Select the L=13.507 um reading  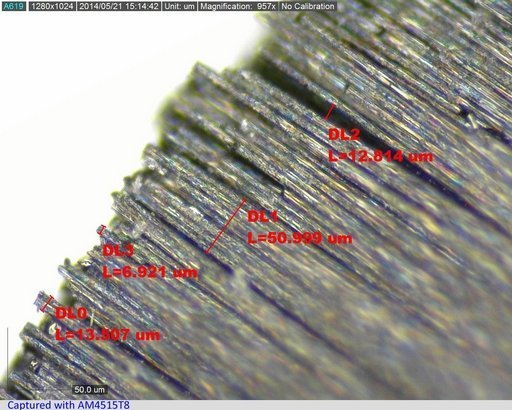point(107,335)
